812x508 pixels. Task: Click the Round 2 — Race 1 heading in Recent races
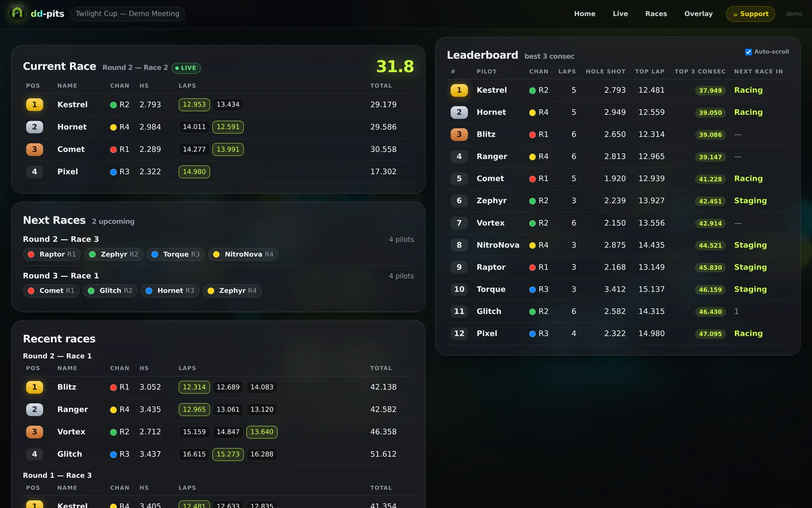pos(57,356)
